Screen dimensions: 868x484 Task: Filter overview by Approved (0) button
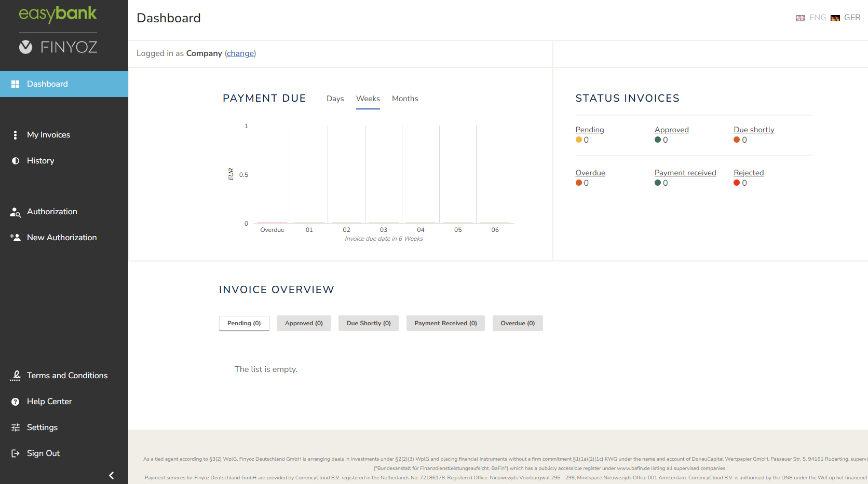(304, 323)
